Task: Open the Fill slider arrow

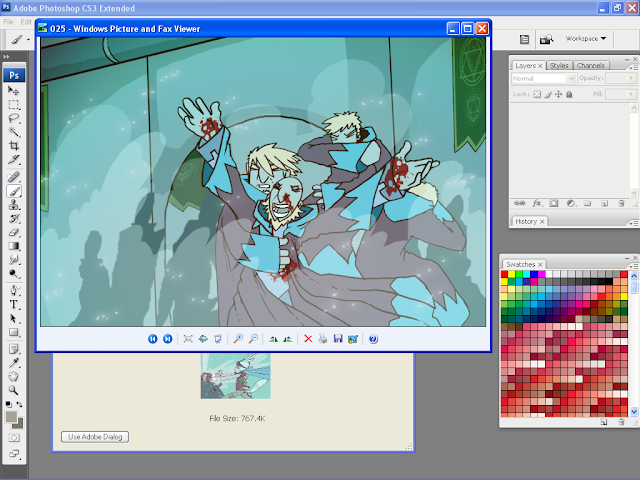Action: (631, 94)
